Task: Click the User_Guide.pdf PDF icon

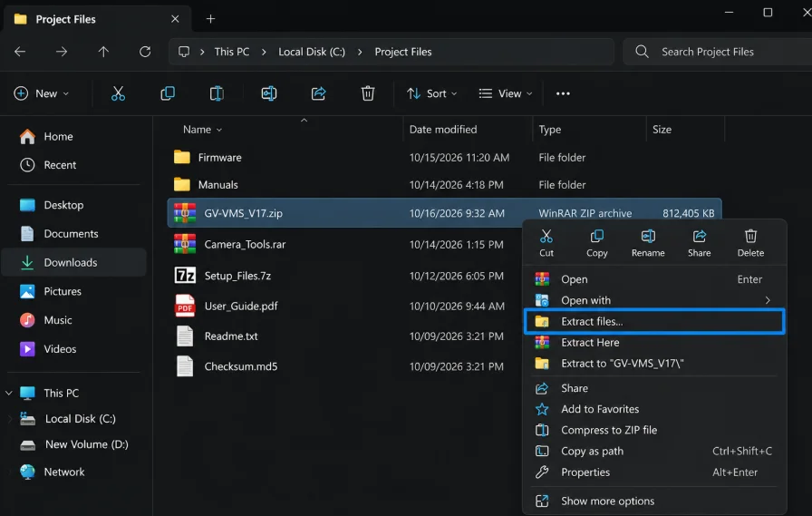Action: (x=185, y=306)
